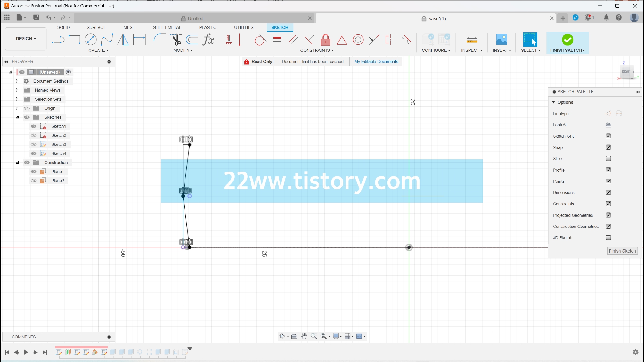The width and height of the screenshot is (644, 362).
Task: Open the CONSTRAINTS dropdown menu
Action: pyautogui.click(x=317, y=51)
